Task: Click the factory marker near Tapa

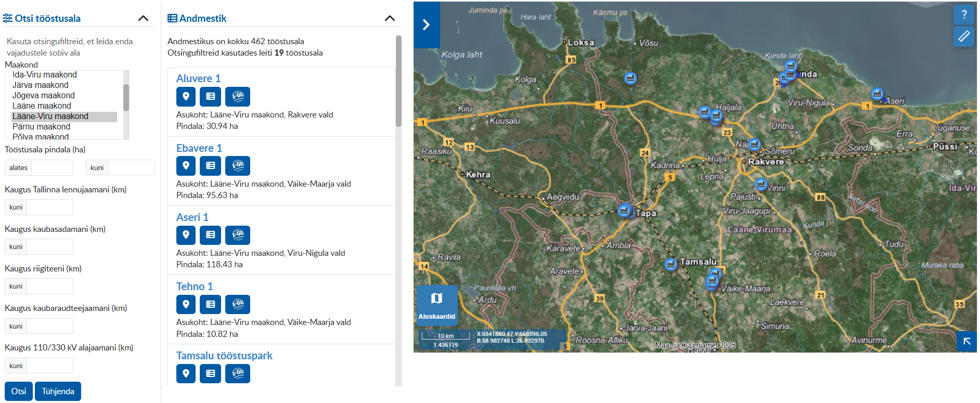Action: 624,211
